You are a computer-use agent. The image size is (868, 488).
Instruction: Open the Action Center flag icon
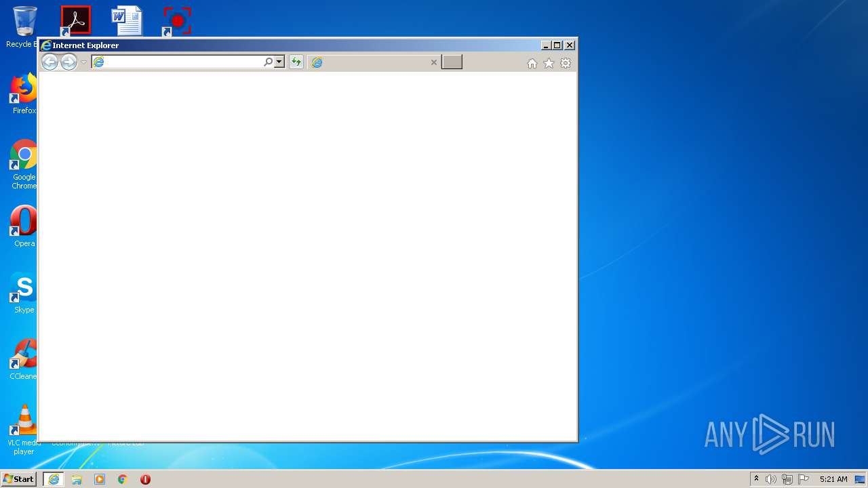click(x=804, y=479)
